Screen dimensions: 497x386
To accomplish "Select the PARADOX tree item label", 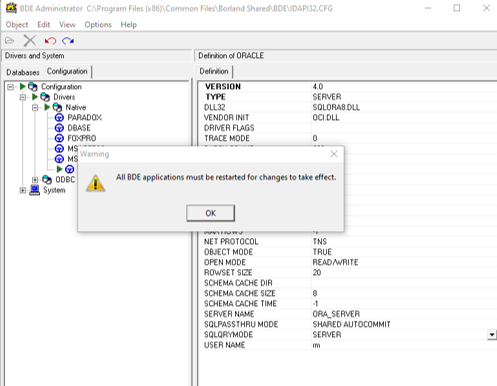I will click(x=85, y=118).
